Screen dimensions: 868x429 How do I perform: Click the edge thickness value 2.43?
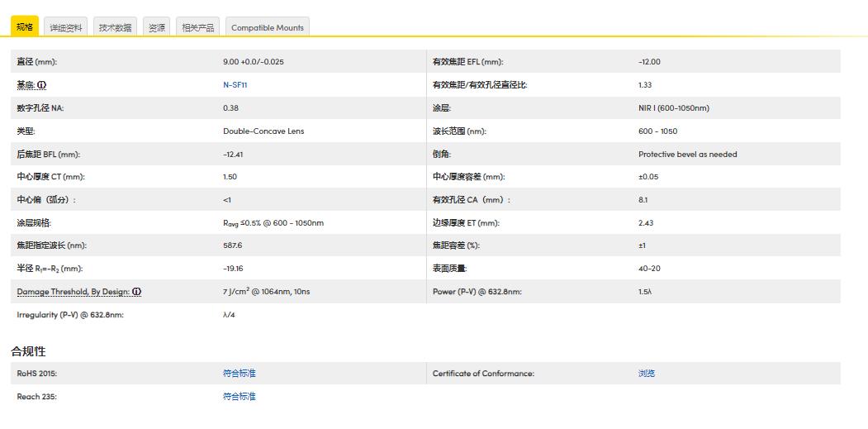[x=646, y=223]
